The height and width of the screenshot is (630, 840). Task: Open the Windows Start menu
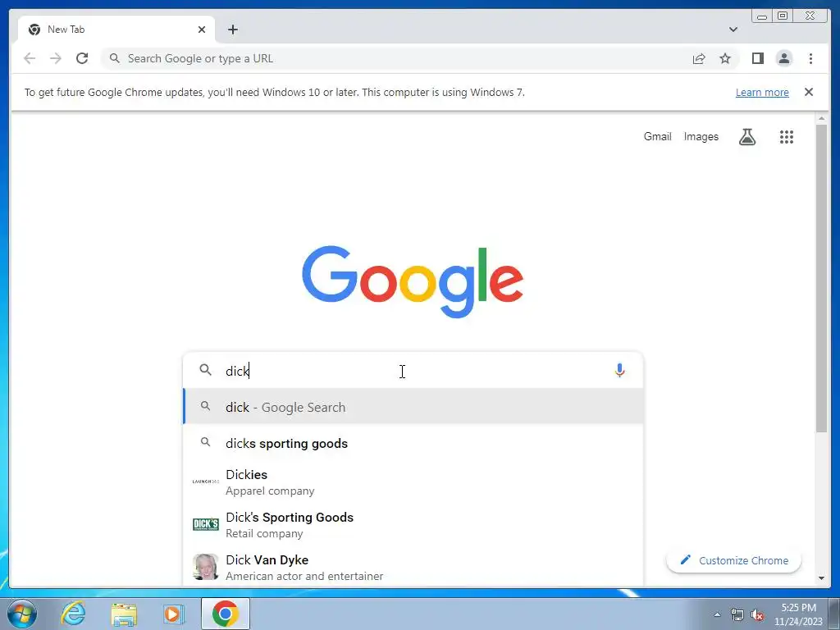pos(21,614)
